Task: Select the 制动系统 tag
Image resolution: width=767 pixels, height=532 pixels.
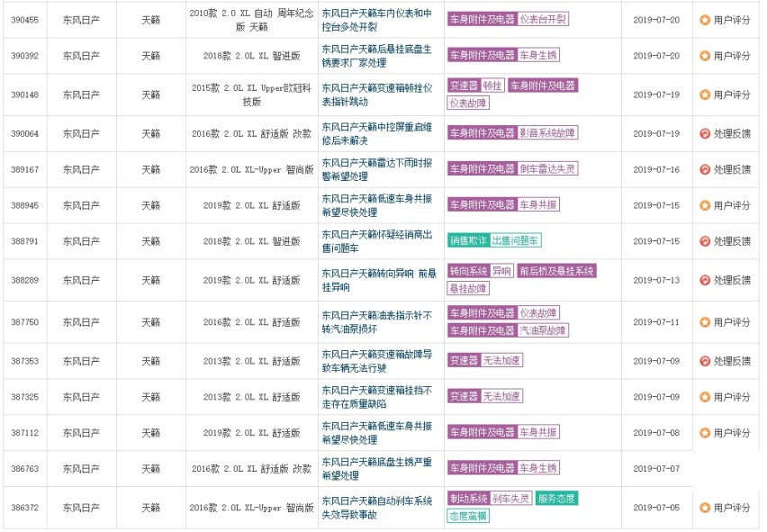Action: [x=469, y=499]
